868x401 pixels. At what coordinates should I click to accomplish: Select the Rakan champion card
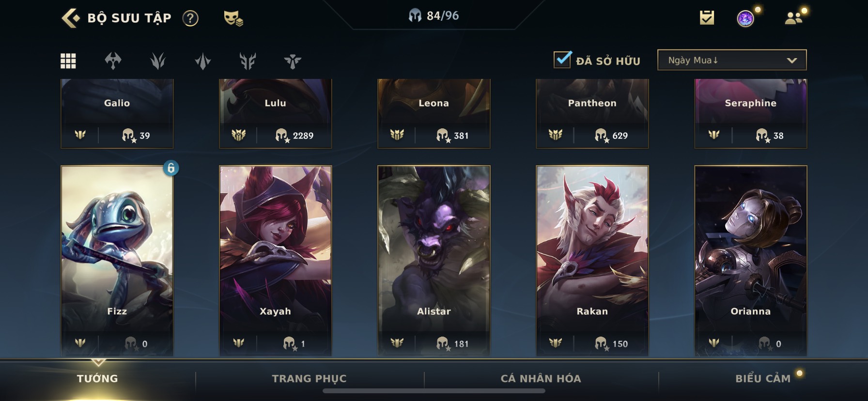(x=592, y=261)
